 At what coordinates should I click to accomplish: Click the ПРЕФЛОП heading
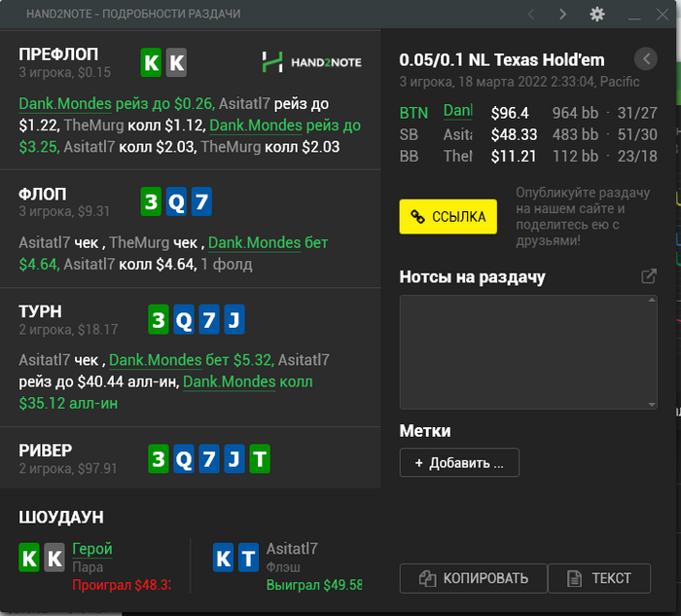tap(58, 54)
